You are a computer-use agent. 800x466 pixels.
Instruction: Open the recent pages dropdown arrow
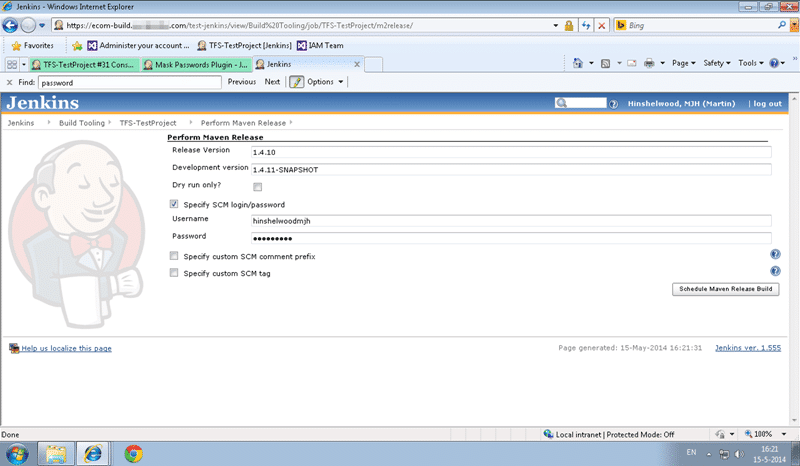(42, 25)
